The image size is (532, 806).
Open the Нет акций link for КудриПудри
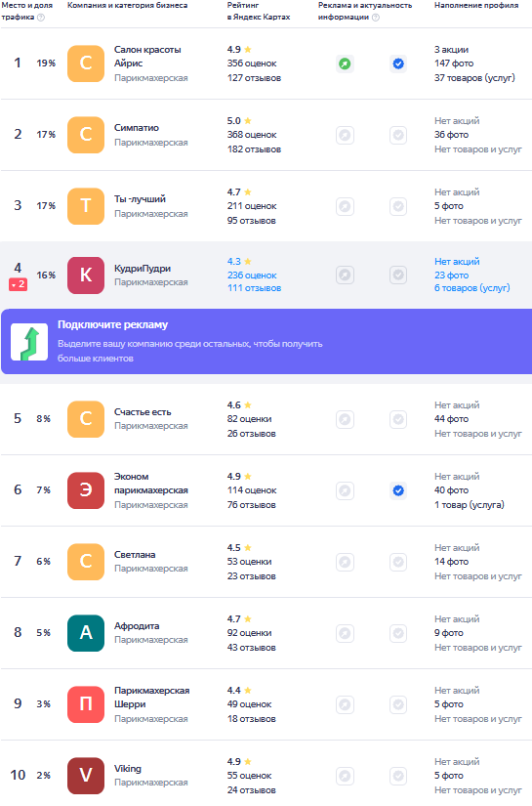[x=457, y=262]
